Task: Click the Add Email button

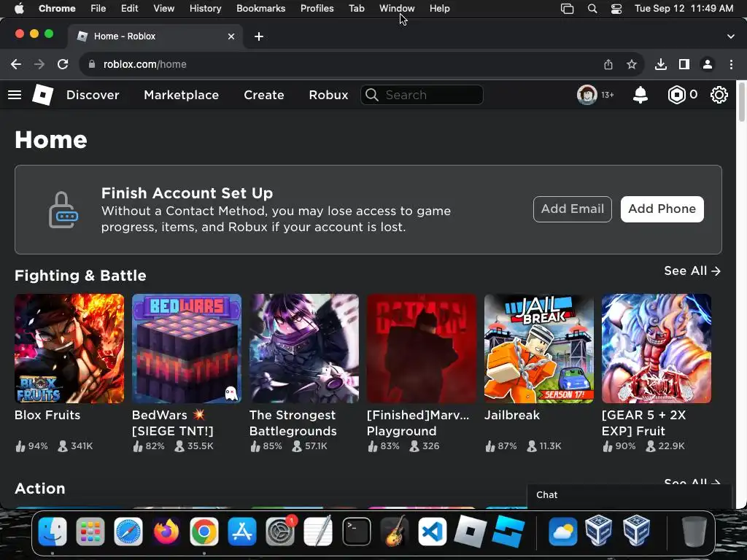Action: click(x=572, y=209)
